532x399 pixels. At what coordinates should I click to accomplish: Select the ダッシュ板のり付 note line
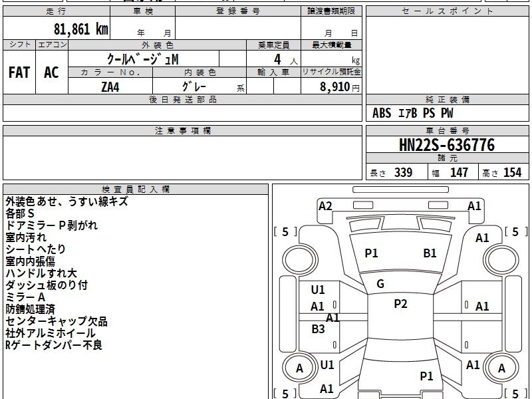click(47, 285)
